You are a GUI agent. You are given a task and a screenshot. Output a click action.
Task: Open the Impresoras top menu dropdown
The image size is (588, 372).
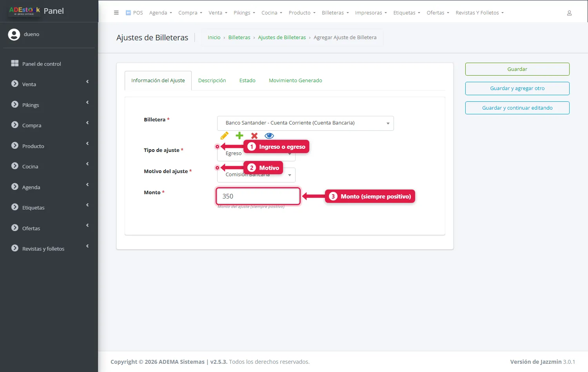point(371,13)
